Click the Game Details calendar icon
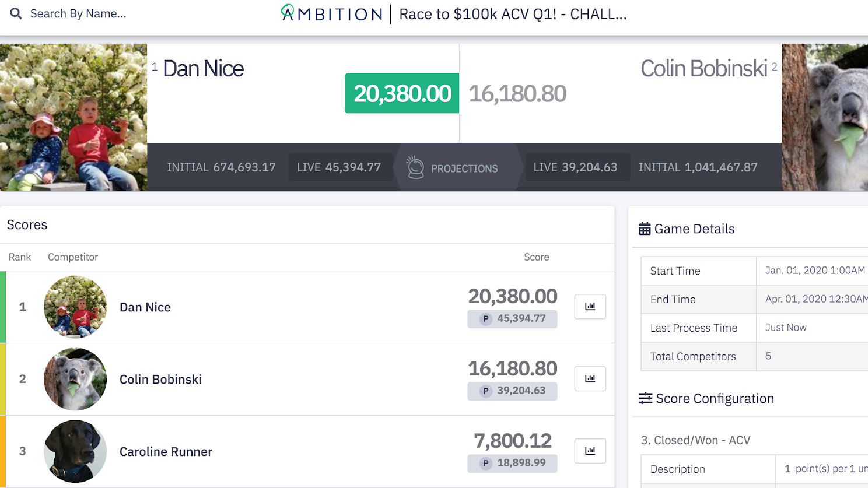Screen dimensions: 868x488 (645, 229)
